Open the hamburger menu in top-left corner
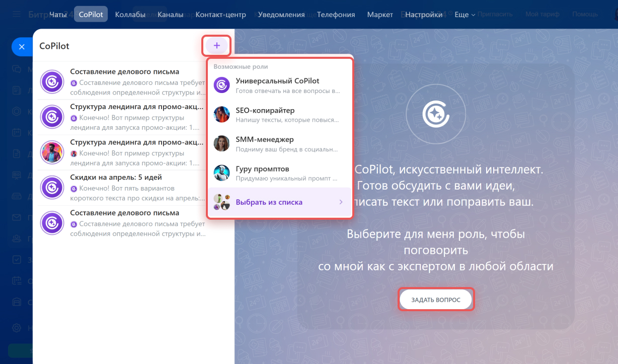This screenshot has width=618, height=364. coord(17,15)
